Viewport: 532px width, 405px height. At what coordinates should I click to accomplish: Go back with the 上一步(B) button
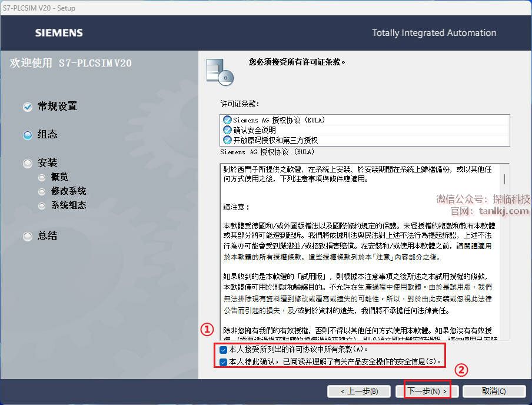[359, 391]
